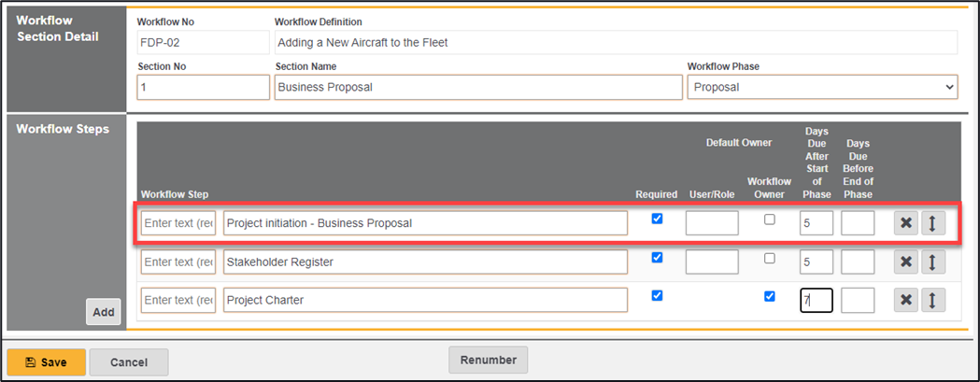This screenshot has height=382, width=980.
Task: Click reorder arrow for Stakeholder Register row
Action: [933, 262]
